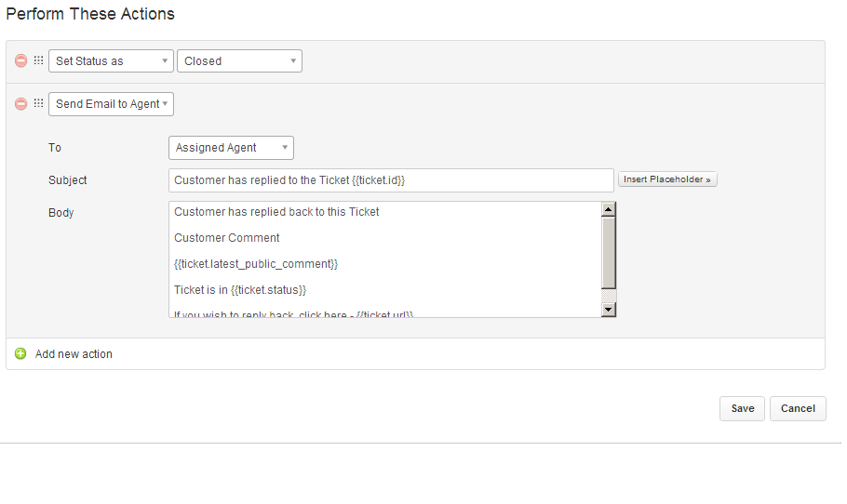Place cursor on the ticket.latest_public_comment line
The width and height of the screenshot is (847, 504).
(x=256, y=264)
